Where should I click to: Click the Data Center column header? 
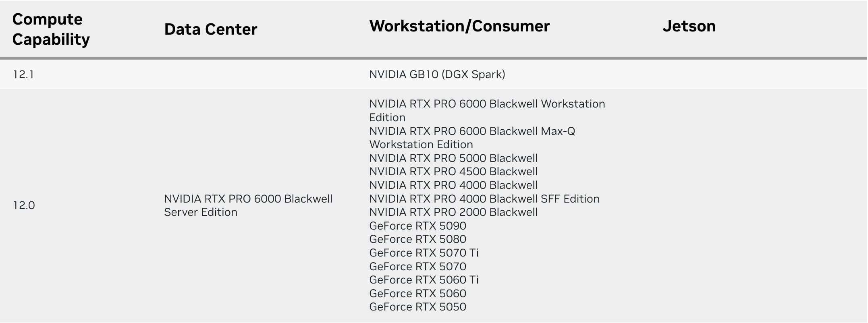click(210, 29)
